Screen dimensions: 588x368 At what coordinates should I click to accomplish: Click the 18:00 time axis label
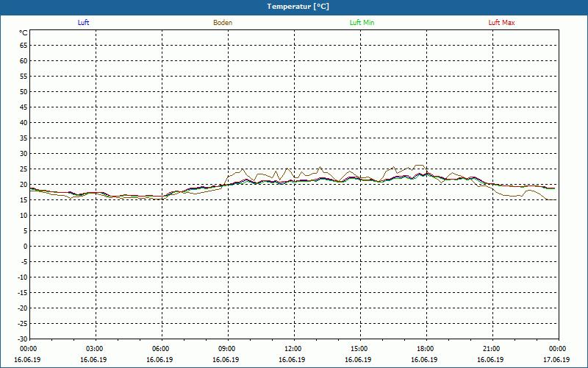point(427,349)
